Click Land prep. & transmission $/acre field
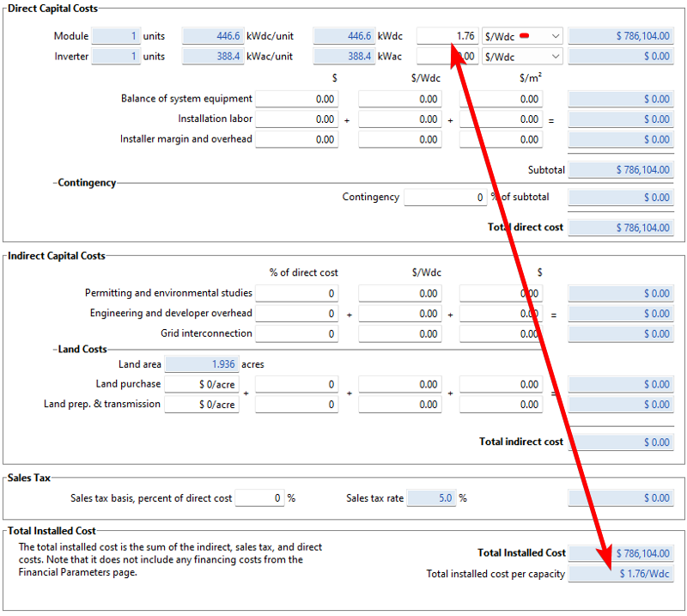This screenshot has height=616, width=687. (x=201, y=405)
